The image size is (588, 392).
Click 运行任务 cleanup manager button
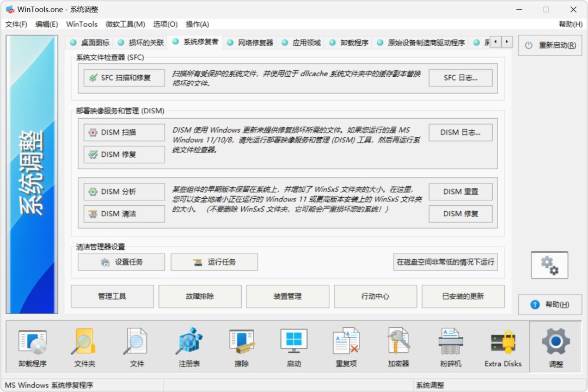click(x=214, y=262)
